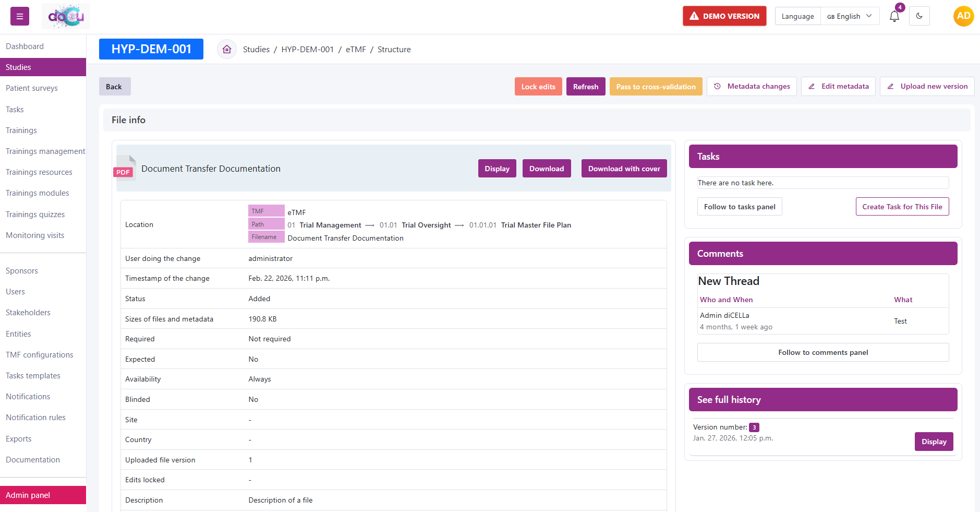Click the home breadcrumb icon
The width and height of the screenshot is (980, 512).
click(x=227, y=49)
